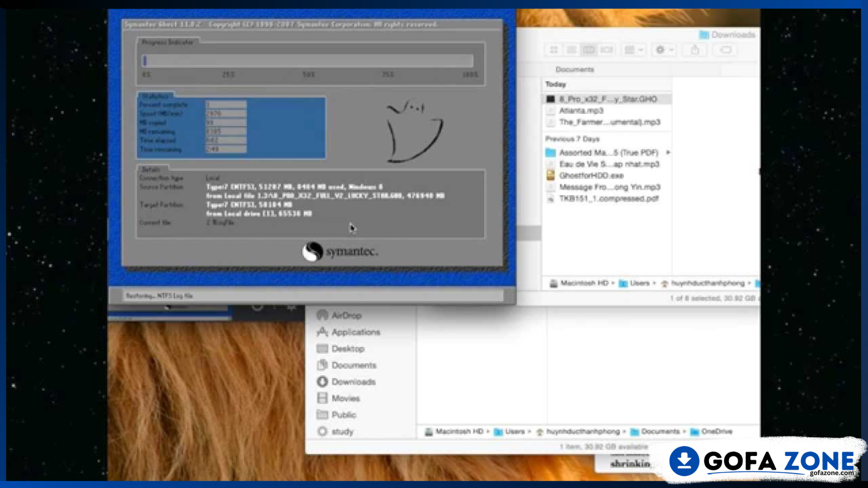Open Applications in lower Finder sidebar
This screenshot has width=868, height=488.
(349, 332)
